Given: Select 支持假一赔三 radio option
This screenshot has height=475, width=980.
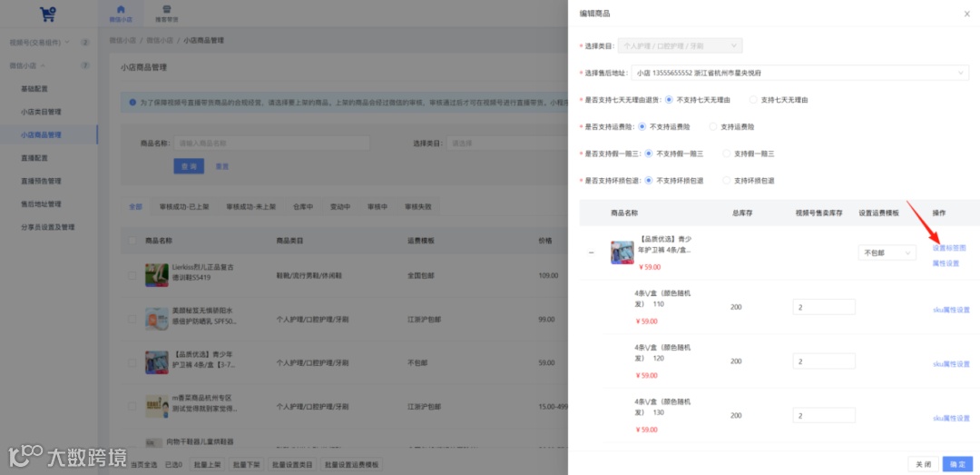Looking at the screenshot, I should (x=726, y=153).
